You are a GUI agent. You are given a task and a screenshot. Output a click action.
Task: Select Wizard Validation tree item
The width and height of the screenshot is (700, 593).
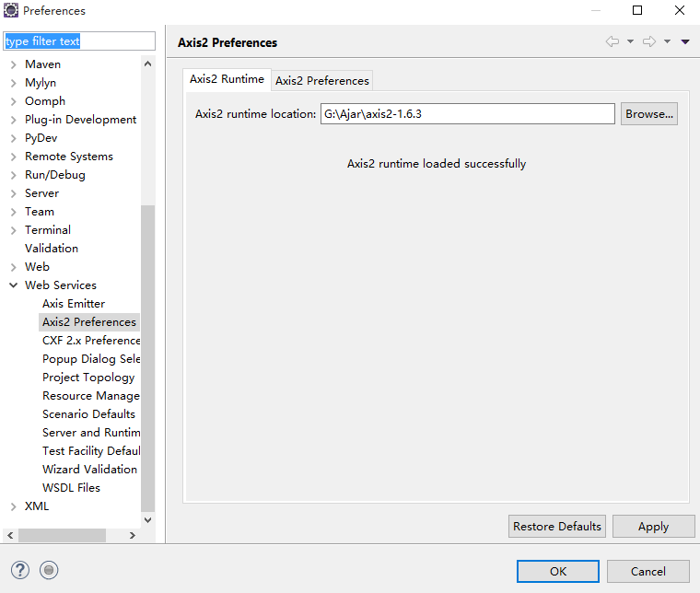(x=89, y=470)
